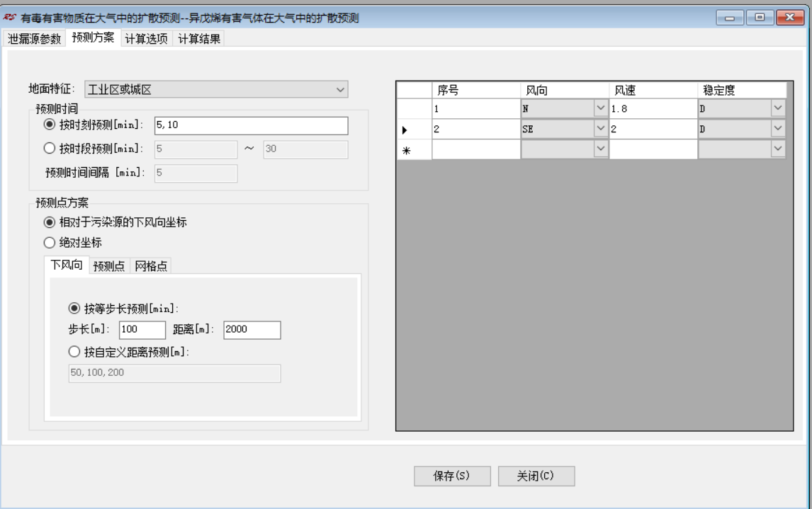
Task: Click the custom distance field 50,100,200
Action: 174,374
